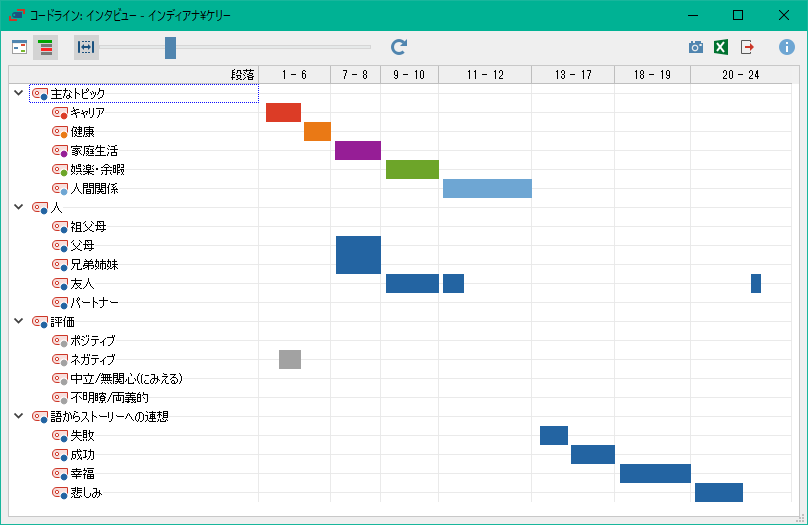Select the キャリア code row
808x525 pixels.
pyautogui.click(x=87, y=112)
